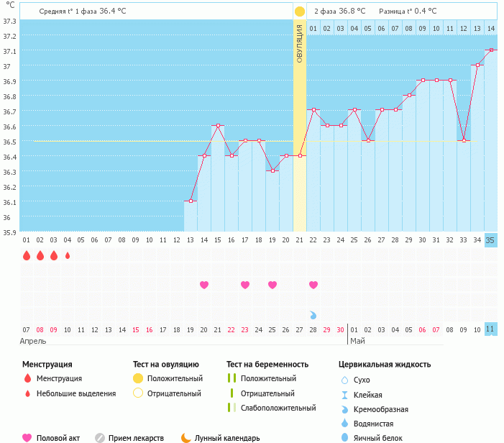504x443 pixels.
Task: Click the Отрицательный ovulation test empty circle
Action: 138,393
